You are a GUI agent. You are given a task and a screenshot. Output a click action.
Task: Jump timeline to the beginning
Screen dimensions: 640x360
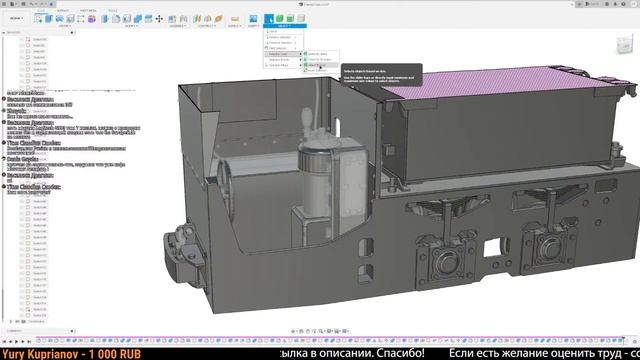pyautogui.click(x=4, y=342)
